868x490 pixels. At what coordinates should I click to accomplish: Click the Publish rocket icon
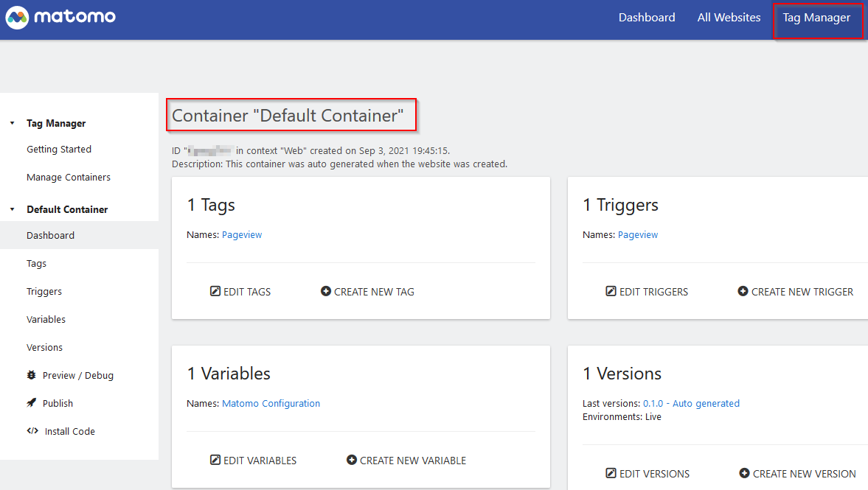coord(32,403)
